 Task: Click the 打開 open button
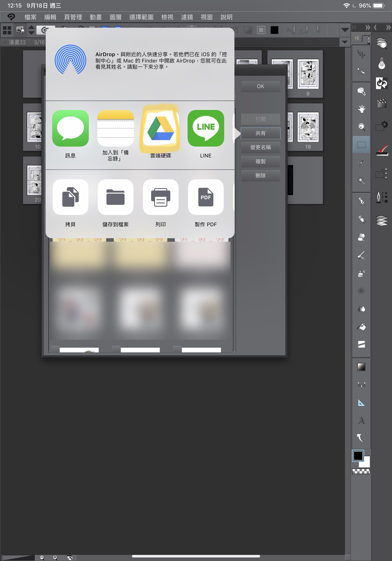point(261,119)
